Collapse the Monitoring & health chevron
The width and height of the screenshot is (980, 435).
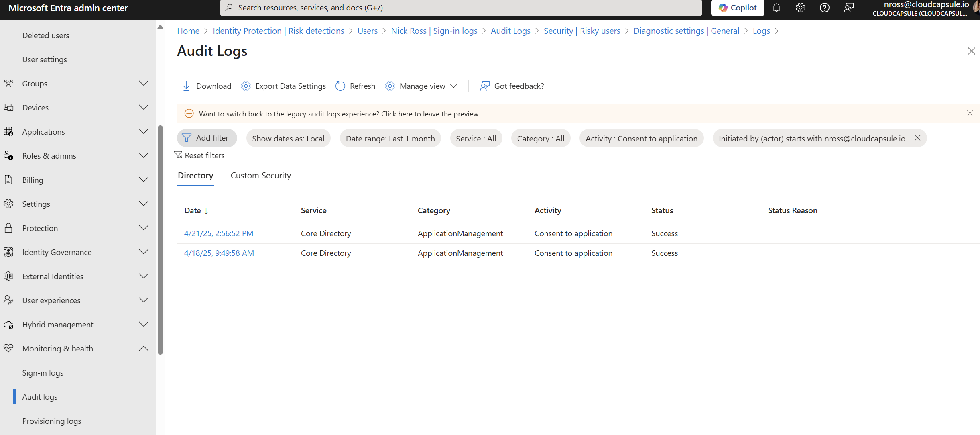coord(144,349)
